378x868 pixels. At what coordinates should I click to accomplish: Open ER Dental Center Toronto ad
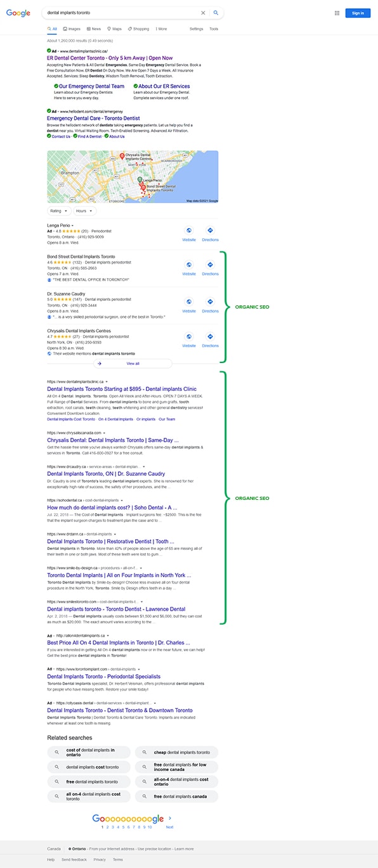(x=110, y=58)
